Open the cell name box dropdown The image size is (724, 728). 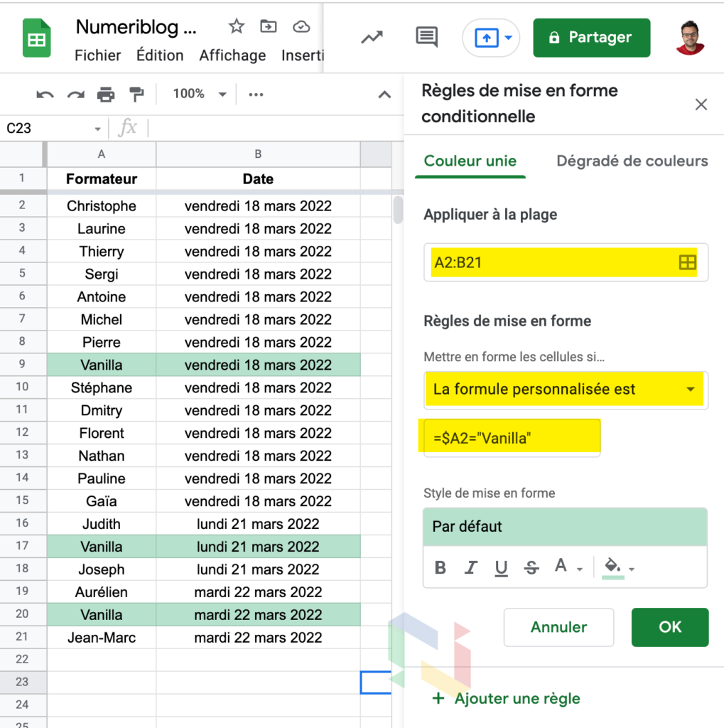click(x=97, y=129)
